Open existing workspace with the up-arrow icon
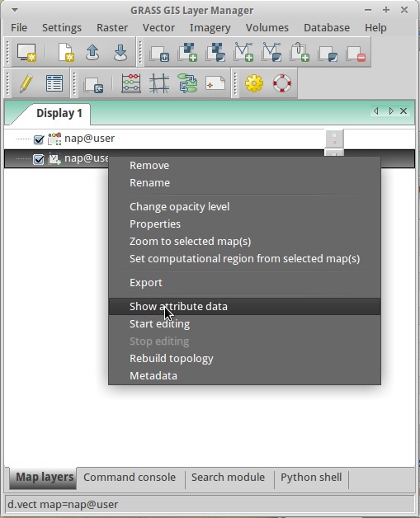420x518 pixels. 92,53
